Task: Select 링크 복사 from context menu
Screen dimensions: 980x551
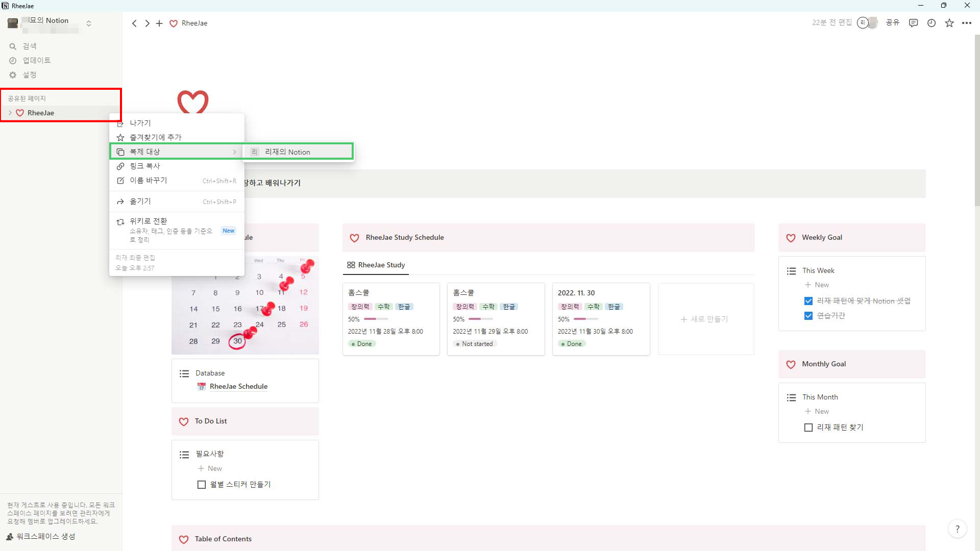Action: point(145,166)
